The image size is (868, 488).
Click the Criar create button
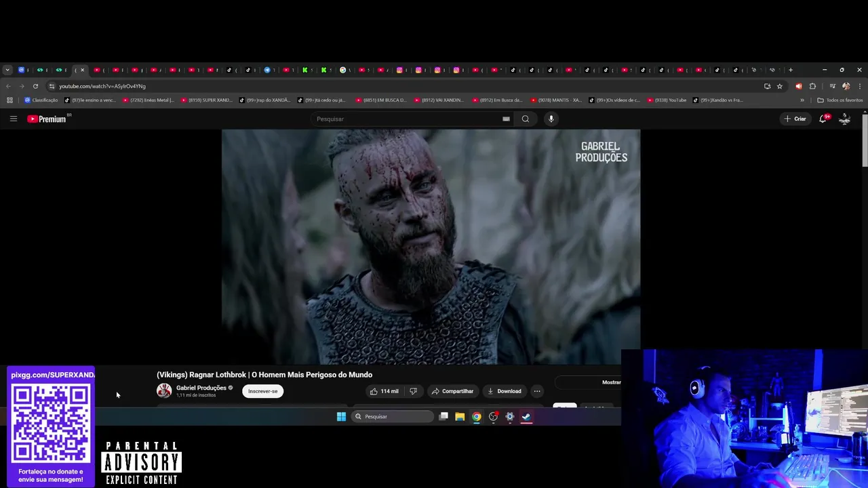click(795, 119)
